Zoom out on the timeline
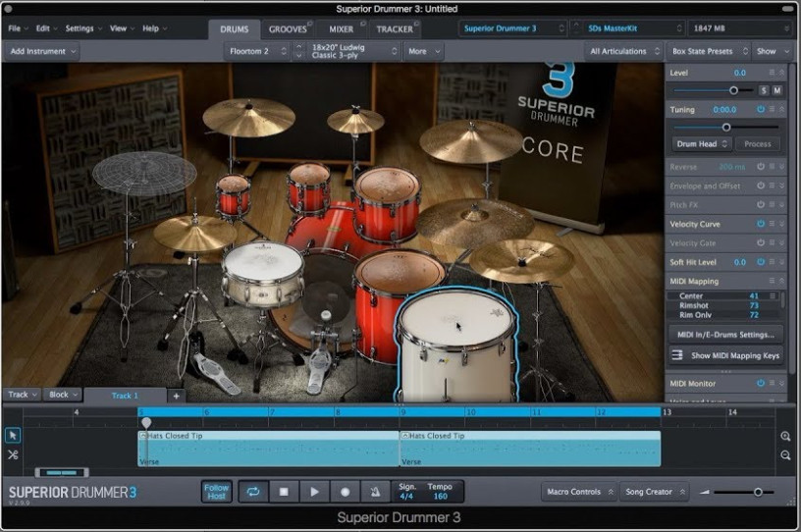The width and height of the screenshot is (801, 532). point(785,454)
